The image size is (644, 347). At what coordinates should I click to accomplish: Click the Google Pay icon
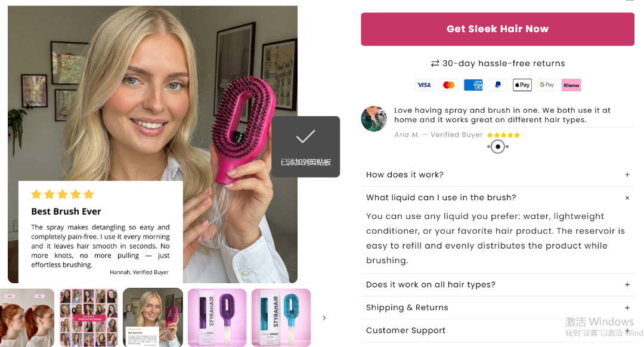point(547,85)
